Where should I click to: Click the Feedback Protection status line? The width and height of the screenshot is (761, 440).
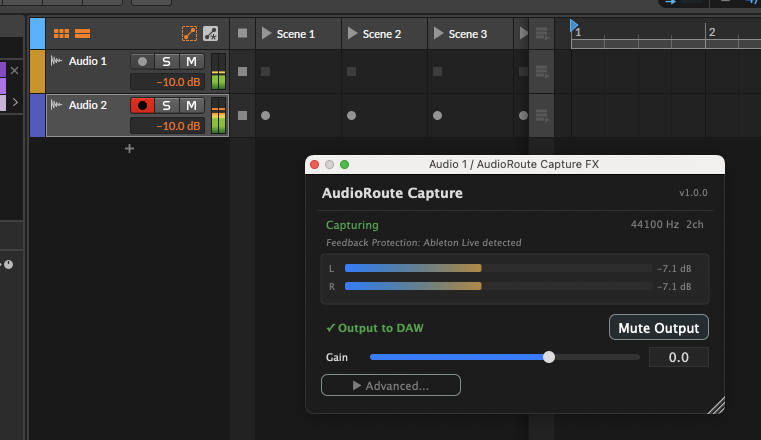point(424,243)
